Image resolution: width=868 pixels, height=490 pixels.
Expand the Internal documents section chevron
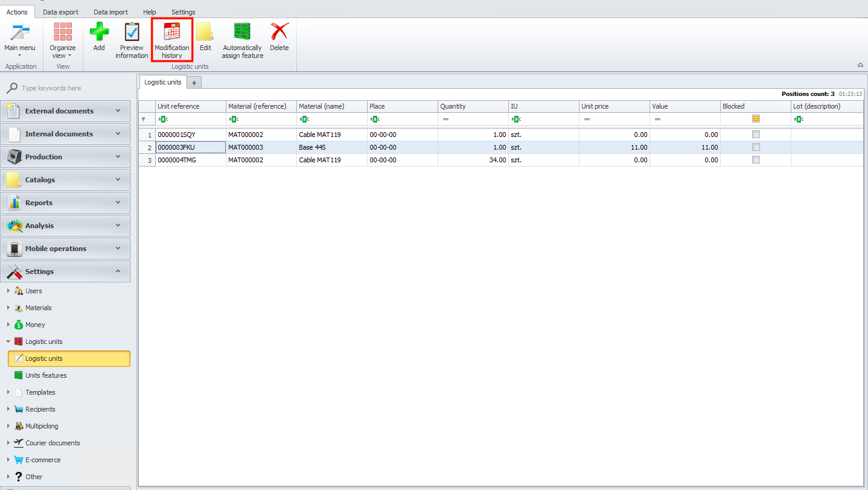coord(118,134)
